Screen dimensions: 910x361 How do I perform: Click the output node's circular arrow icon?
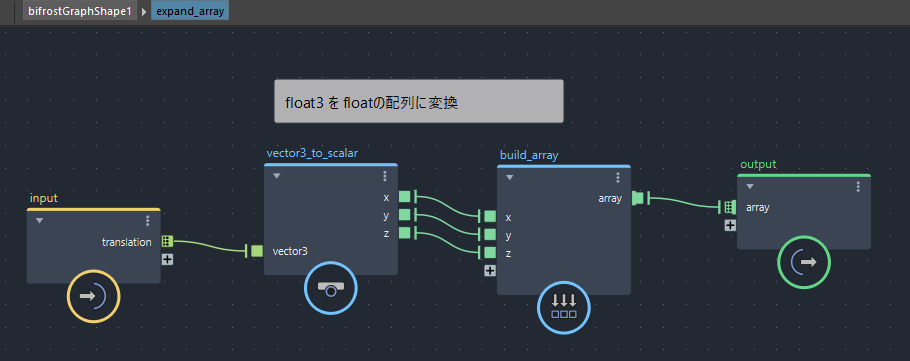click(x=804, y=262)
